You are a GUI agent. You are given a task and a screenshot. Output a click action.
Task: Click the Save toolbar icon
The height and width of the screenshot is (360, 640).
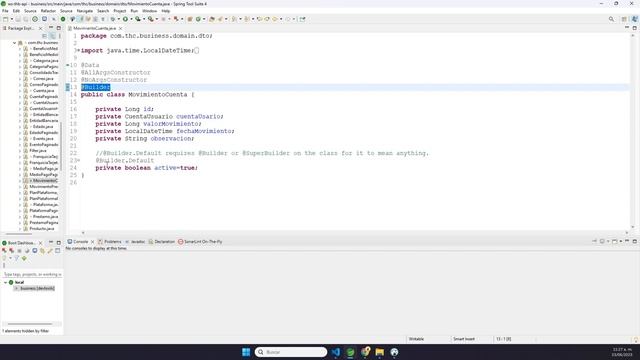coord(18,19)
